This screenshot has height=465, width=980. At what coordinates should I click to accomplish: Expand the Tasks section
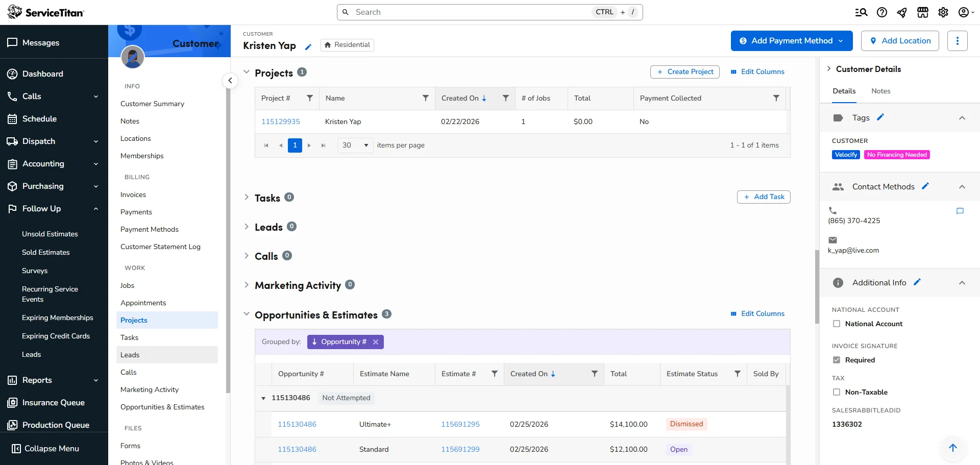click(x=247, y=198)
